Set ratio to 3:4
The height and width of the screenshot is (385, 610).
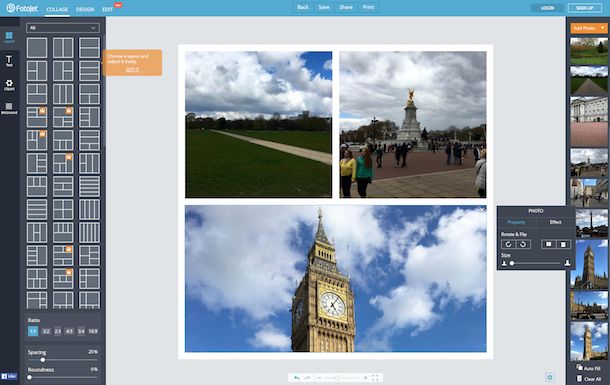pyautogui.click(x=81, y=331)
